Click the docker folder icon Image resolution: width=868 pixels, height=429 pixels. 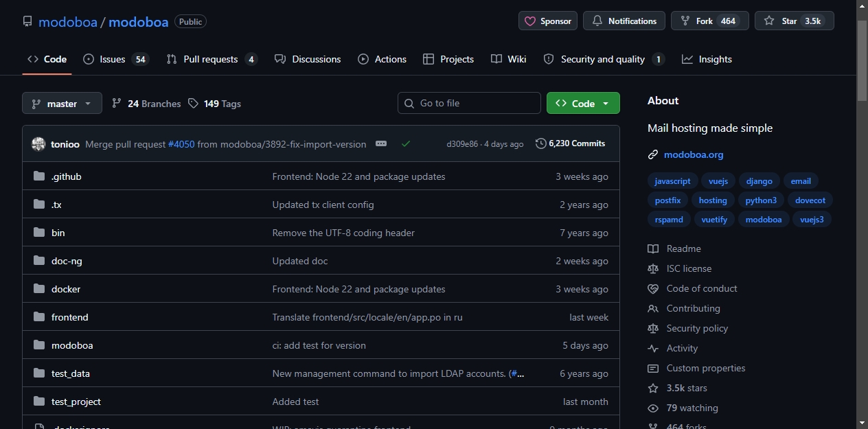point(39,289)
